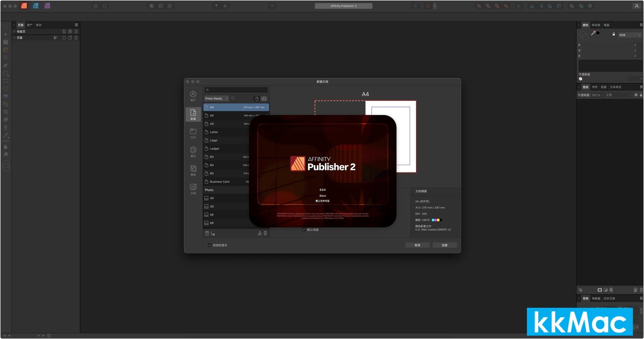The image size is (644, 339).
Task: Open the 模板 templates sidebar section
Action: click(x=193, y=170)
